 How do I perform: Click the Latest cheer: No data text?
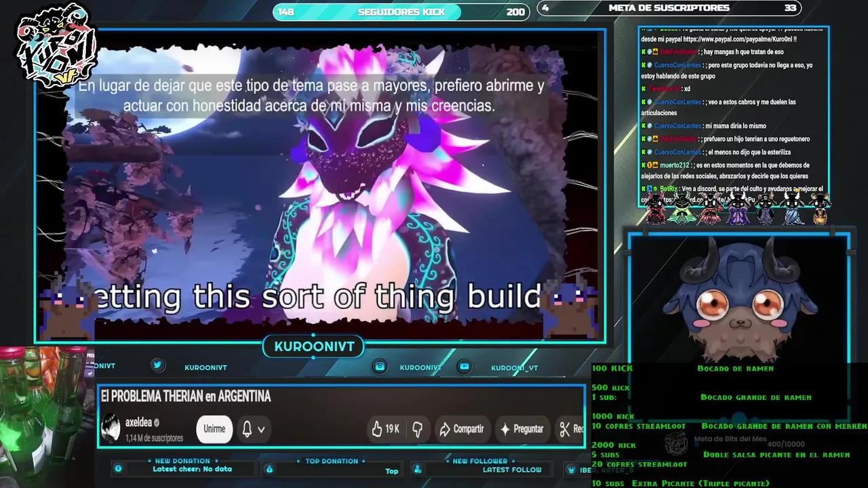[192, 469]
